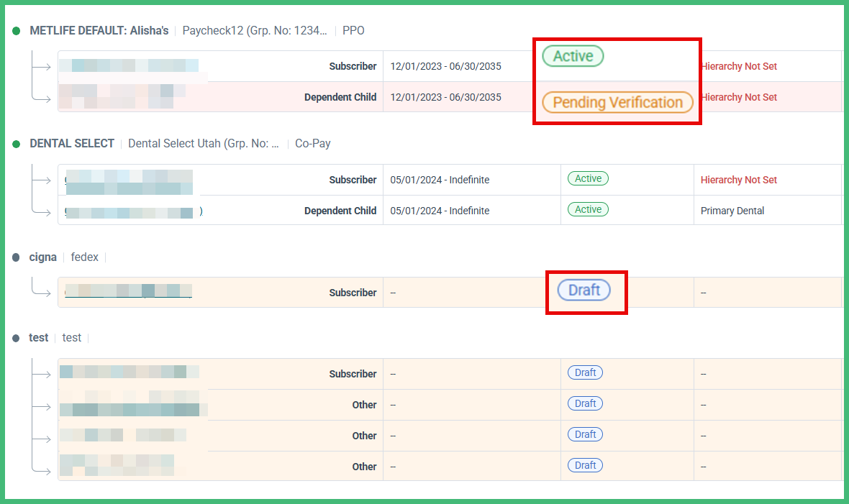This screenshot has height=504, width=849.
Task: Click the gray status dot beside test plan
Action: [16, 338]
